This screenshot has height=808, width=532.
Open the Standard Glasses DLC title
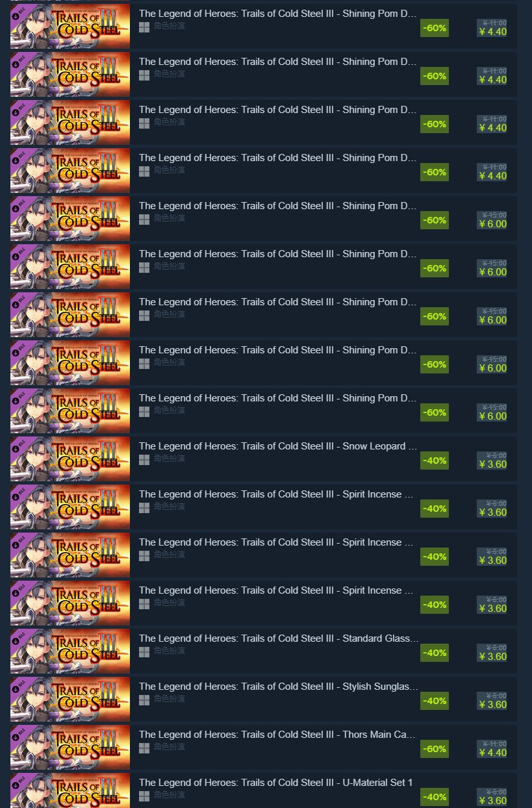(x=279, y=638)
